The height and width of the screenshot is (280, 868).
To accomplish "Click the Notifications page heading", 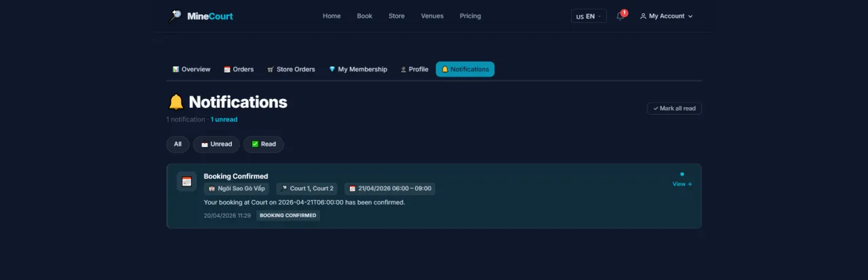I will click(238, 102).
